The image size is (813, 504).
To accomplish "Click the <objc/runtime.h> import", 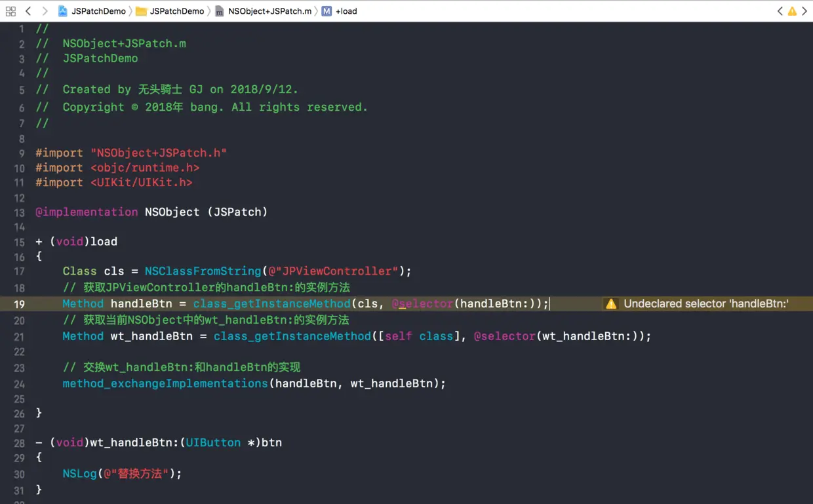I will click(x=145, y=168).
